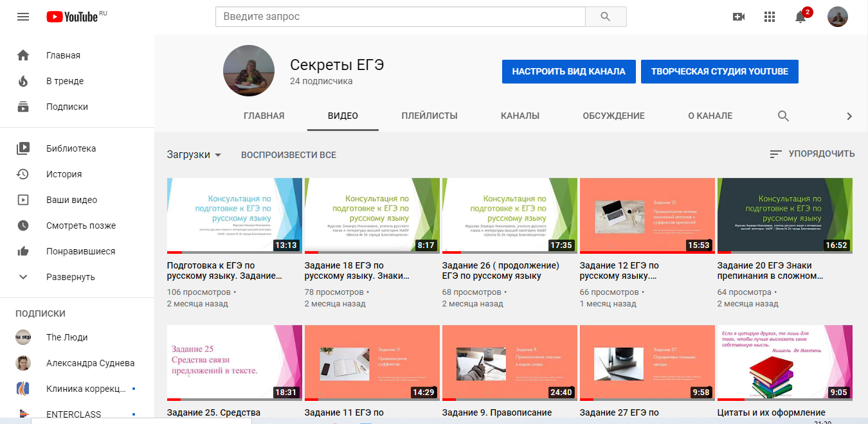The image size is (868, 424).
Task: Open the 9:05 Цитаты thumbnail
Action: [x=785, y=363]
